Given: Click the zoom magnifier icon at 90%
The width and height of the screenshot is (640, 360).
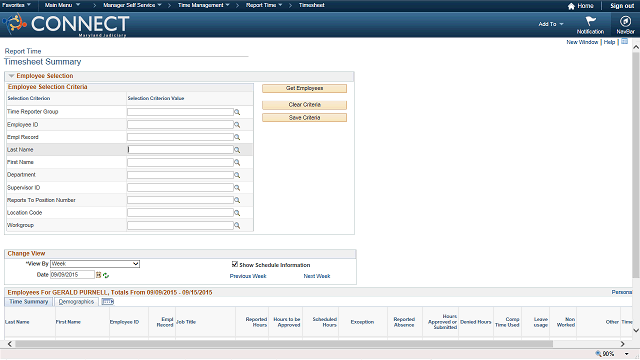Looking at the screenshot, I should (x=598, y=353).
